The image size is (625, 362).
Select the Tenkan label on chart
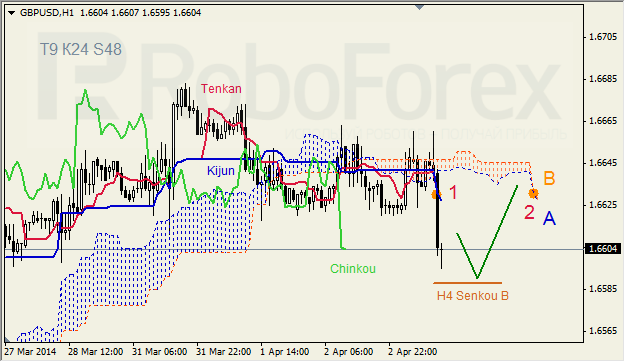click(x=221, y=89)
